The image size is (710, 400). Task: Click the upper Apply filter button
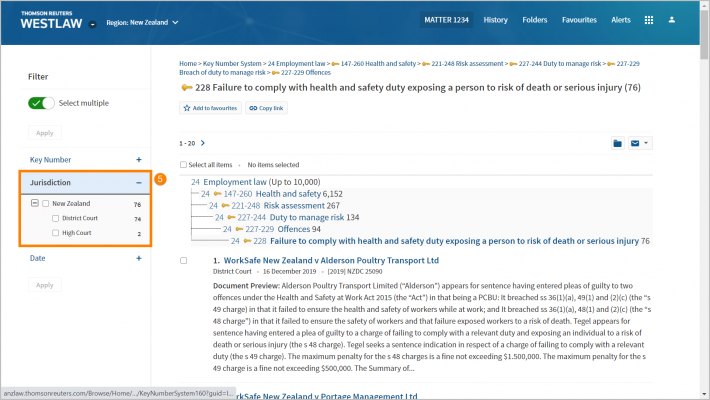coord(45,133)
